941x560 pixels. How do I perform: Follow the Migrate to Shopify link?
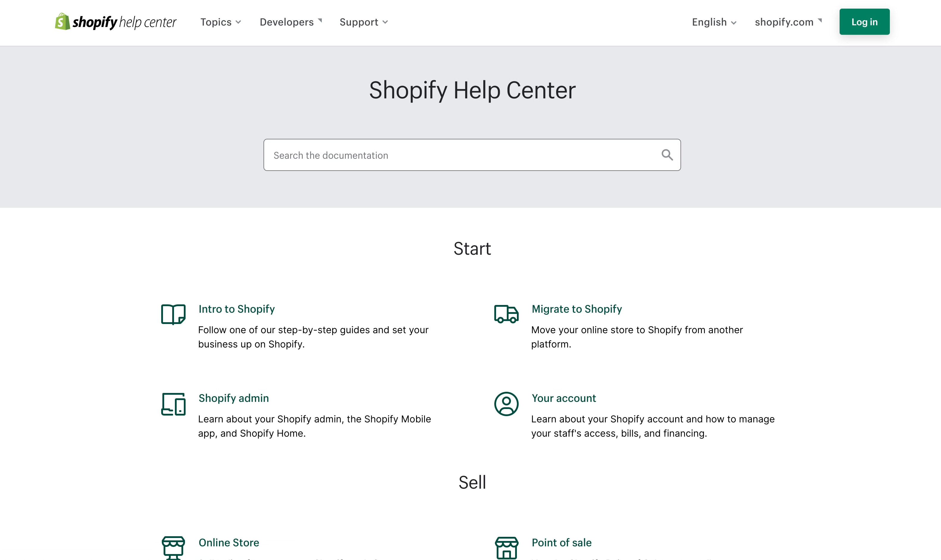point(576,309)
